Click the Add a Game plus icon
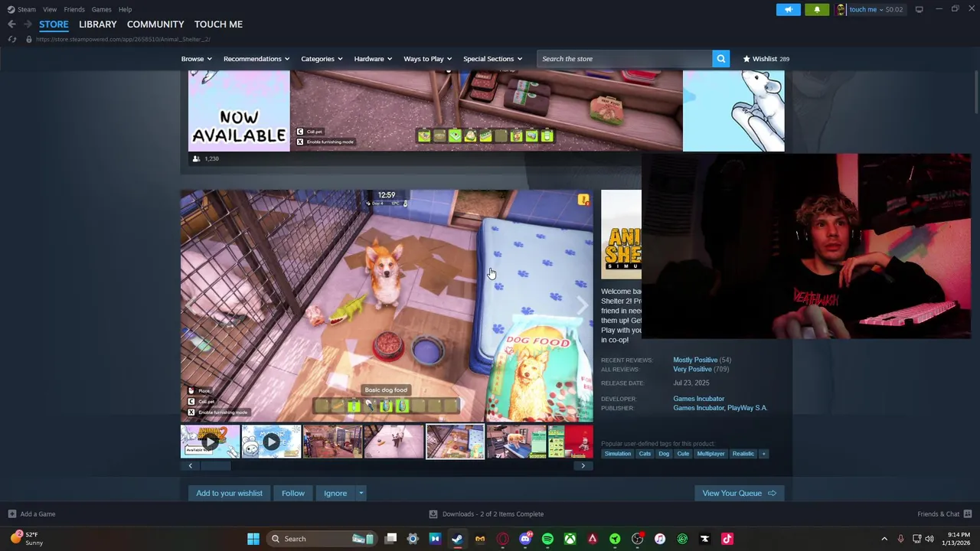 coord(11,514)
